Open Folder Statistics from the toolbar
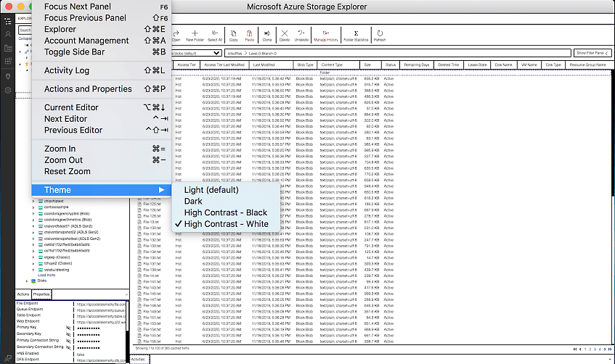This screenshot has width=615, height=364. (355, 35)
